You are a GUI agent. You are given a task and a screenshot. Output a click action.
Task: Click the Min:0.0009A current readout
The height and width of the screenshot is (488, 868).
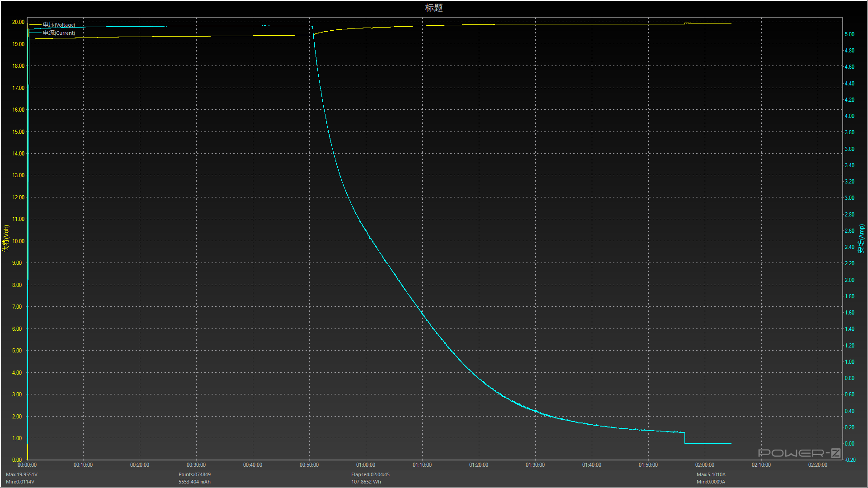pos(711,482)
